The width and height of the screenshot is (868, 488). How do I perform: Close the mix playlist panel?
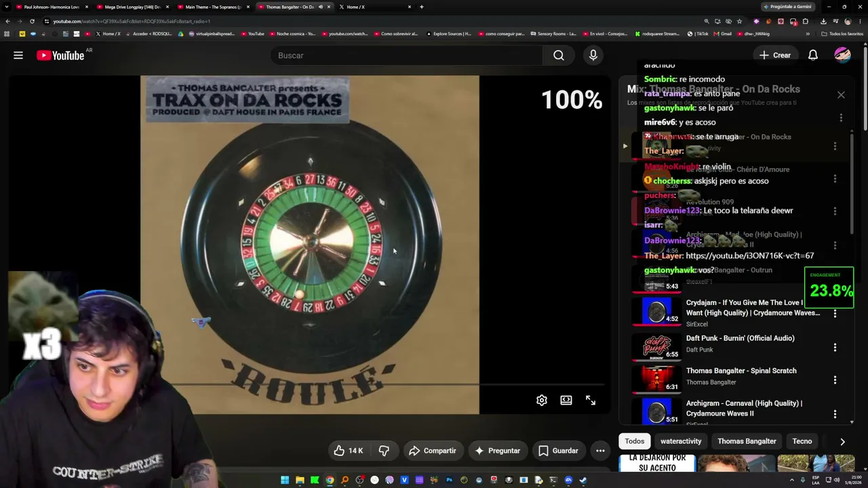[841, 95]
